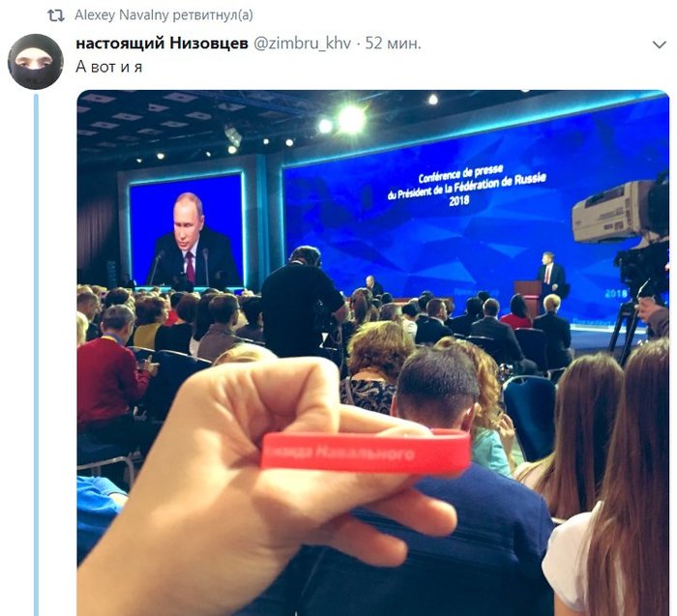Click the retweet arrows icon
The width and height of the screenshot is (677, 616).
pos(56,15)
